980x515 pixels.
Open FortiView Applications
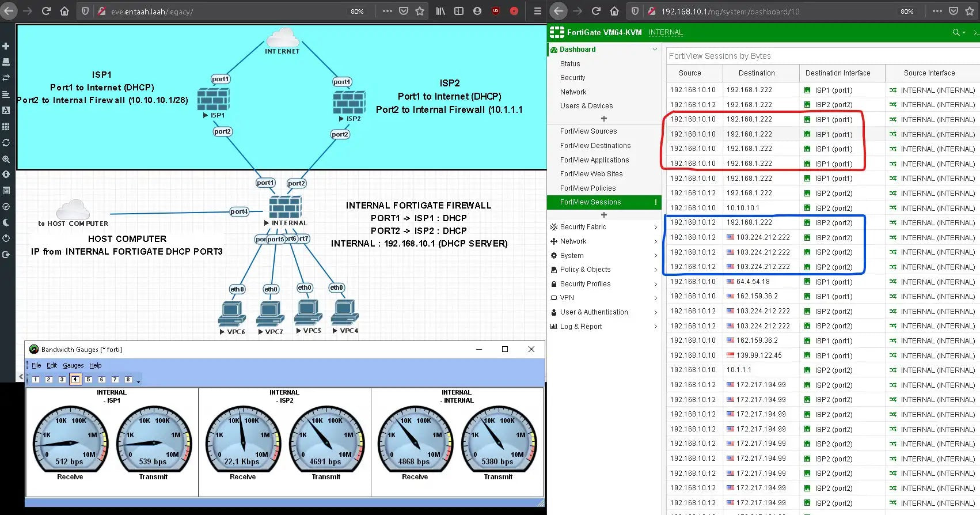(x=594, y=160)
